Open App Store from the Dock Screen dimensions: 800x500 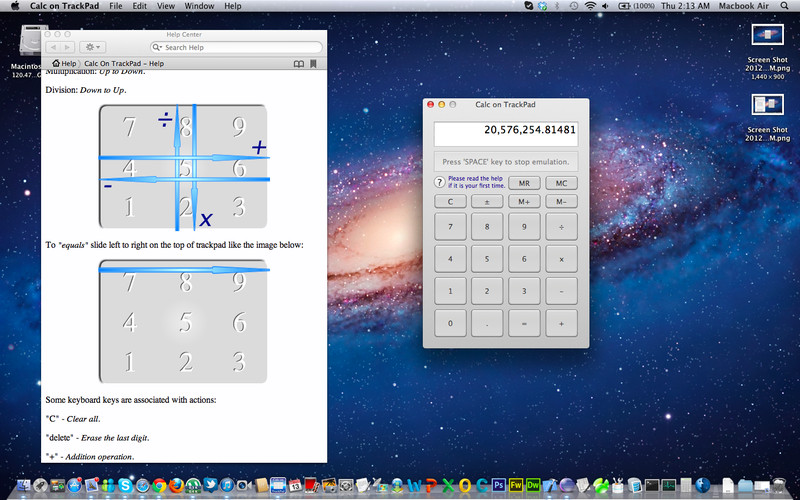[75, 485]
